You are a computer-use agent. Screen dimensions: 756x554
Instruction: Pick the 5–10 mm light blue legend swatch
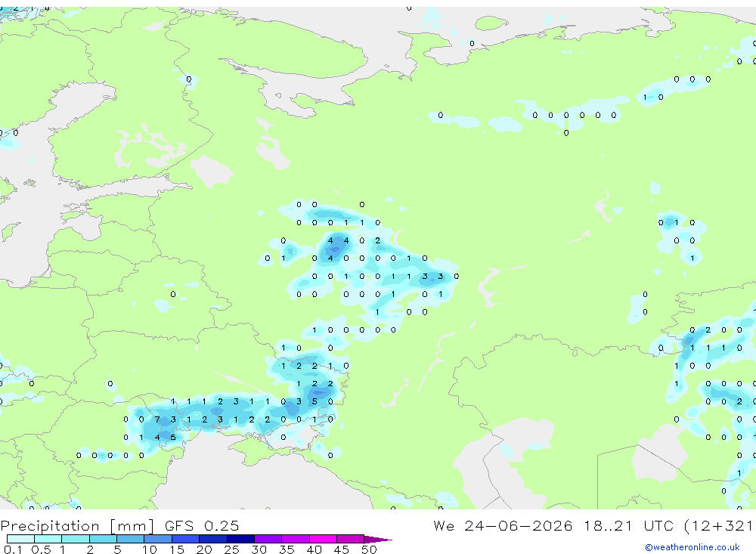[131, 539]
